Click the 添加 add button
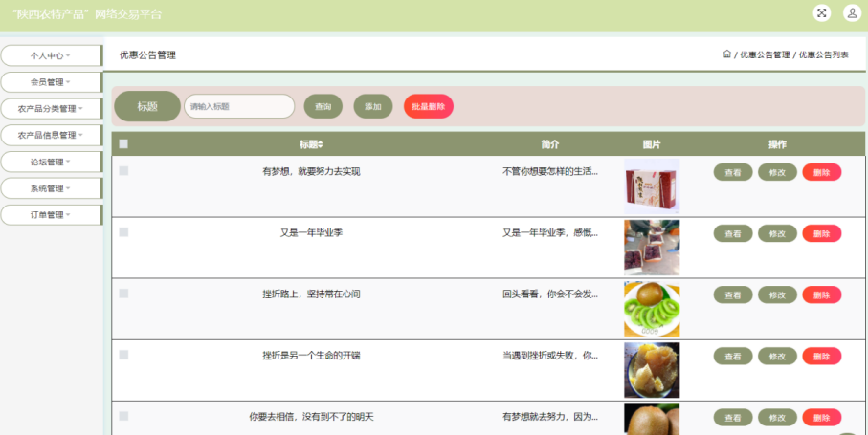Image resolution: width=868 pixels, height=435 pixels. pos(373,107)
